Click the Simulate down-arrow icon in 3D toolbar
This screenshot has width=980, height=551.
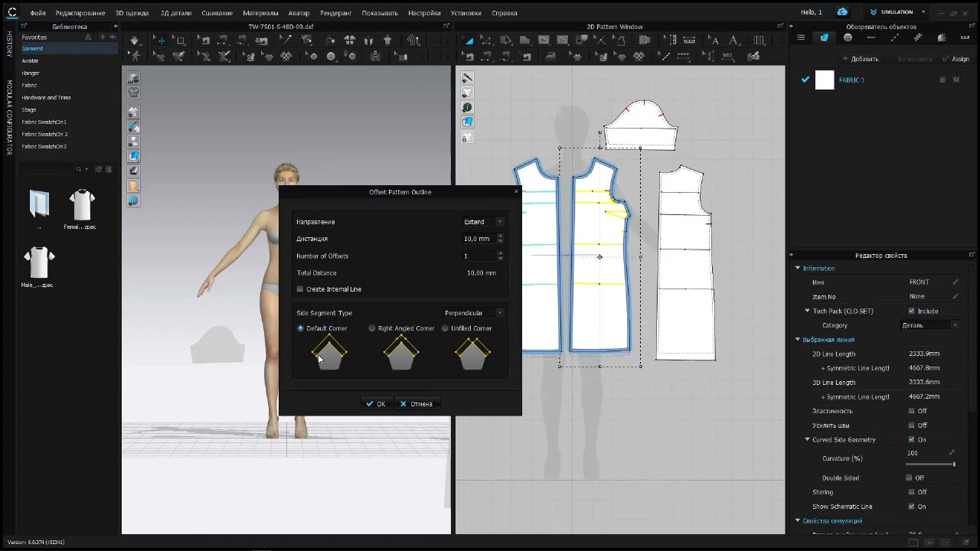134,41
